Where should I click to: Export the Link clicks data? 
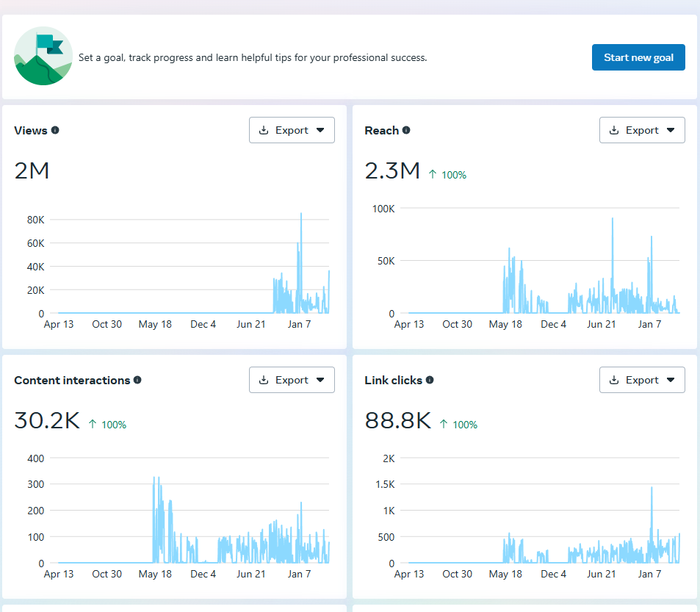pyautogui.click(x=642, y=380)
